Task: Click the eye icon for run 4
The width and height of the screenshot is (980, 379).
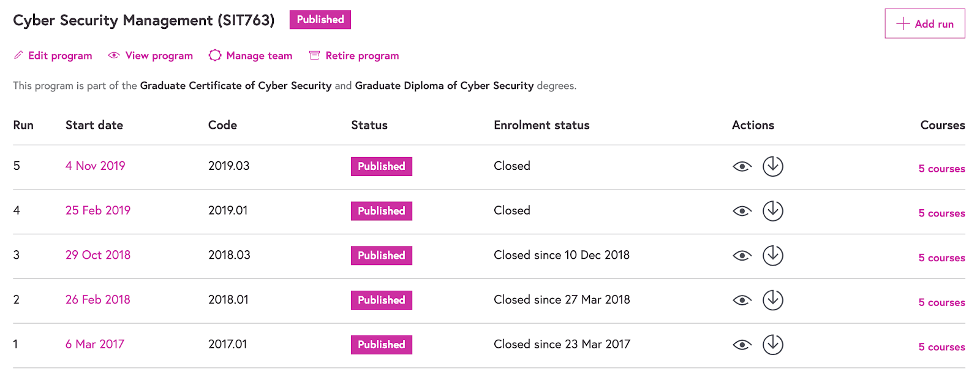Action: (x=742, y=211)
